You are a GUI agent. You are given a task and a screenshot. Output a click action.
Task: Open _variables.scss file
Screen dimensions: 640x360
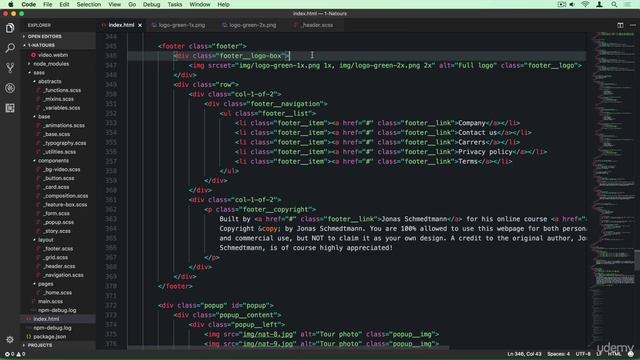click(62, 108)
